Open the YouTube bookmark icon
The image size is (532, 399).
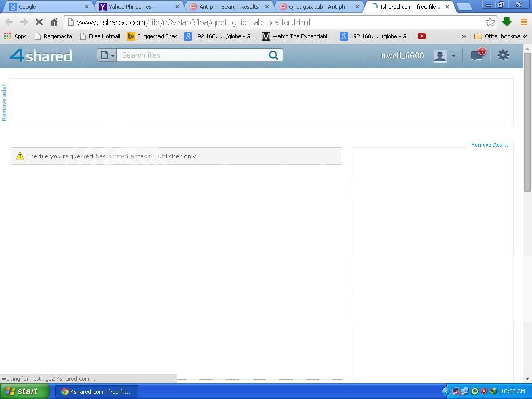(x=422, y=36)
